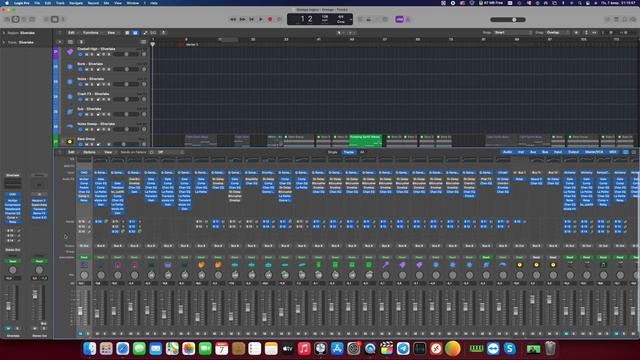The height and width of the screenshot is (360, 640).
Task: Open the Snap: Smart dropdown
Action: (512, 33)
